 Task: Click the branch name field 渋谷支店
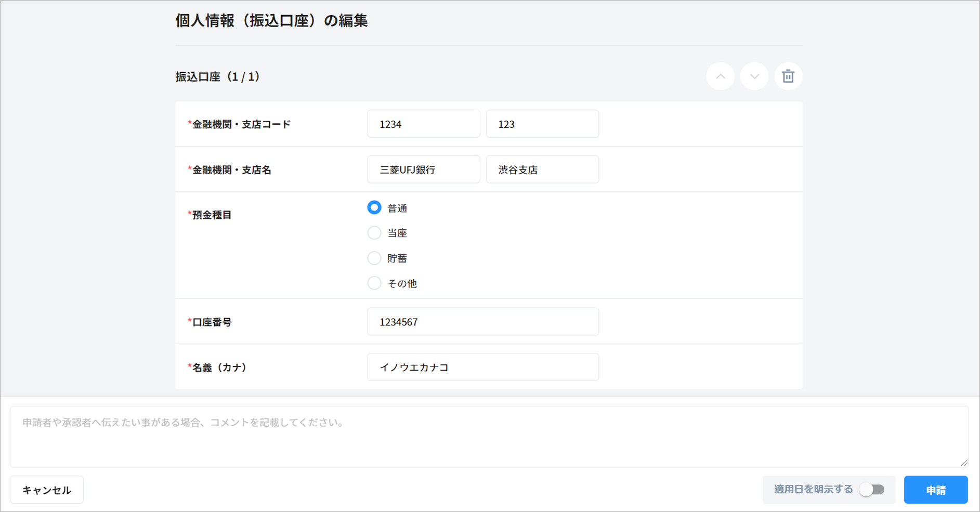542,170
